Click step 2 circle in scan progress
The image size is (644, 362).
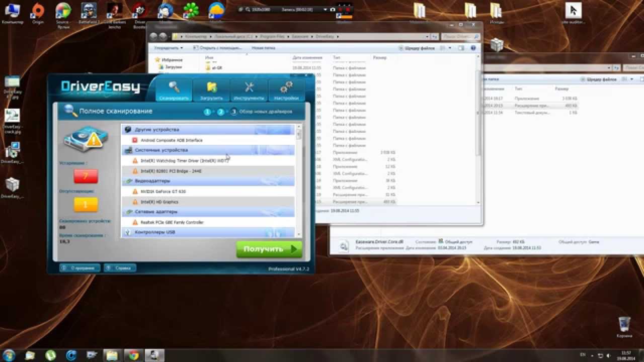click(x=220, y=112)
